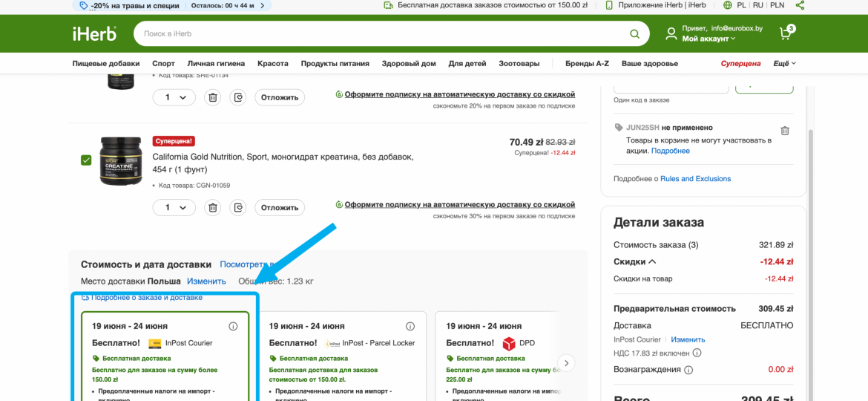This screenshot has width=868, height=401.
Task: Expand the Мой аккаунт menu
Action: (x=708, y=39)
